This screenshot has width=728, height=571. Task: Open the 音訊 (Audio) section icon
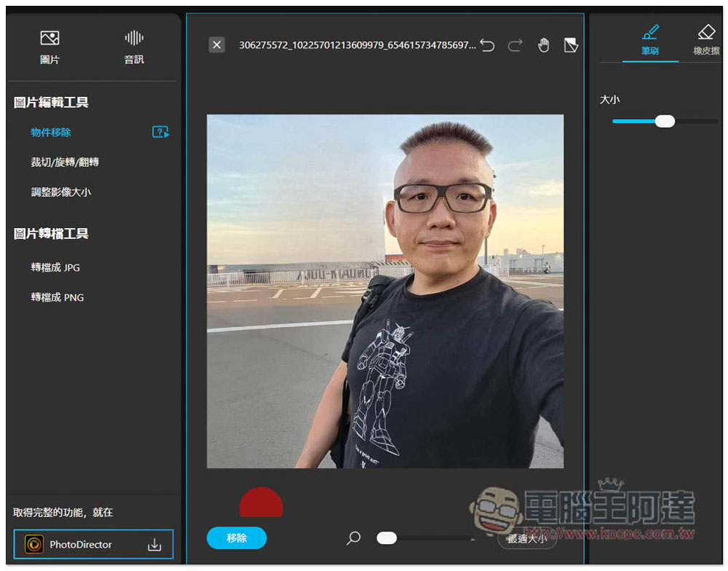point(134,39)
